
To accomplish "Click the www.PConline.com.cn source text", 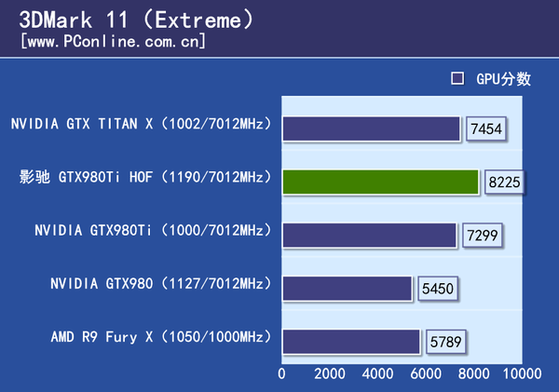I will (x=113, y=41).
